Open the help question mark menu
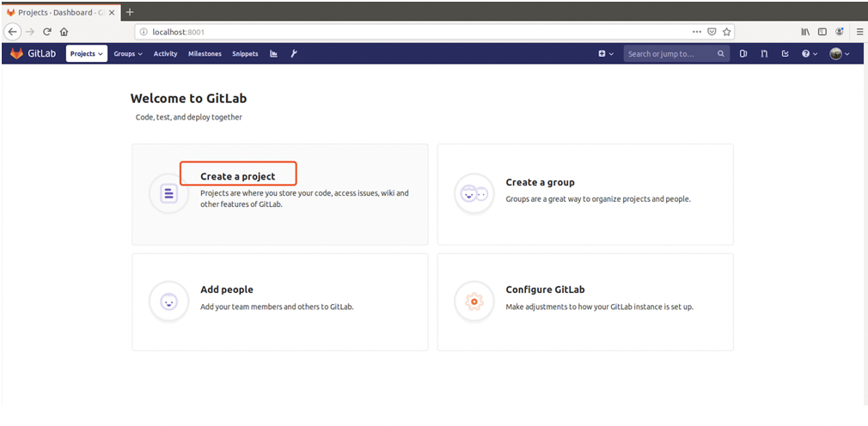This screenshot has height=426, width=868. click(x=809, y=53)
